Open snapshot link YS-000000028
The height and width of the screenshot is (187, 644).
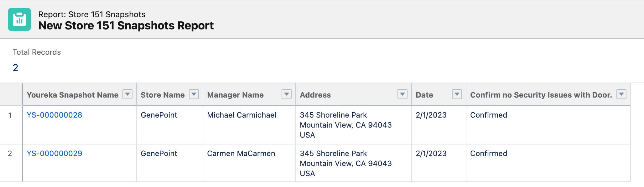55,115
